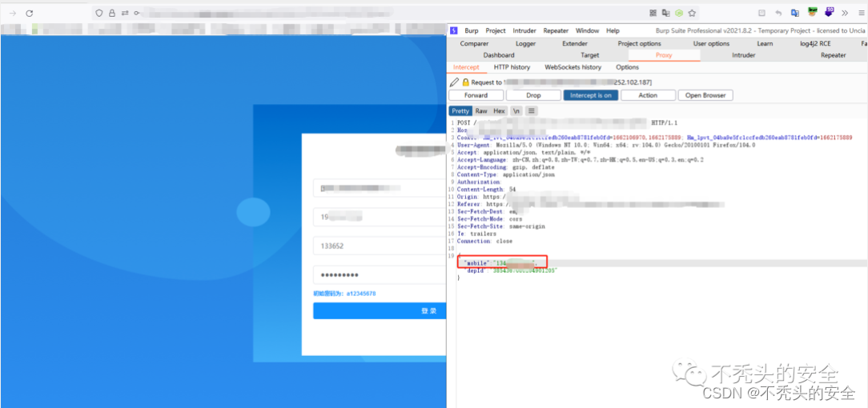Switch to Raw request view
This screenshot has height=408, width=868.
click(481, 111)
